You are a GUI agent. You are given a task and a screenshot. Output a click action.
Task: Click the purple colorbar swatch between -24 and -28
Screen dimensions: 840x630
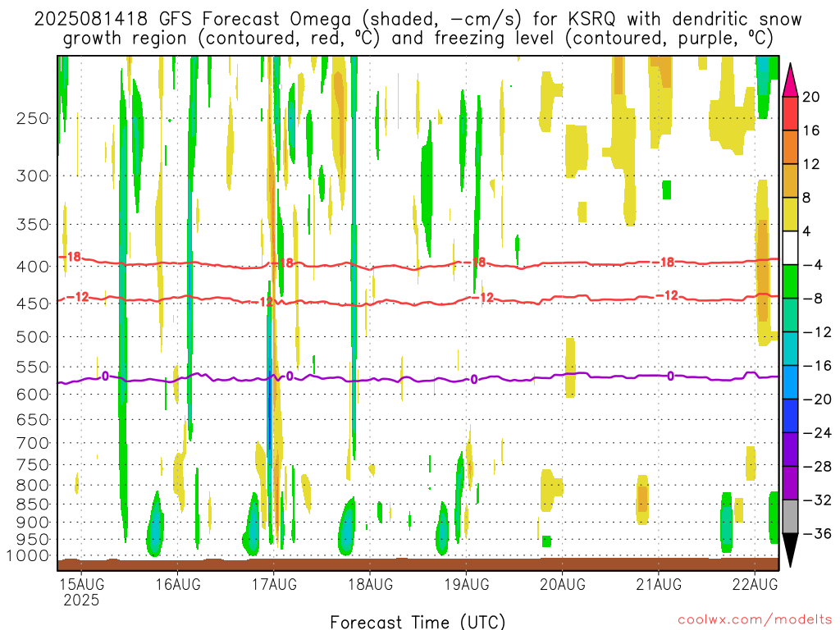click(790, 450)
